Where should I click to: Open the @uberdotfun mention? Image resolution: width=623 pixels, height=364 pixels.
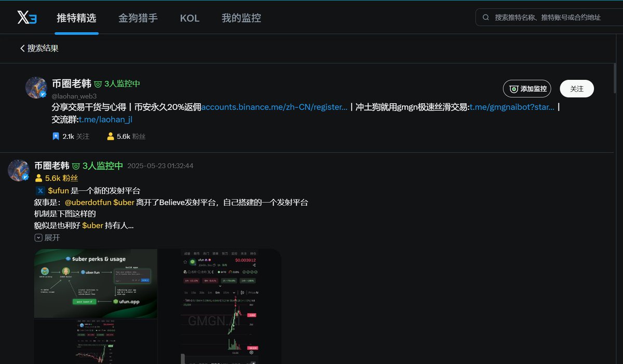[x=88, y=202]
